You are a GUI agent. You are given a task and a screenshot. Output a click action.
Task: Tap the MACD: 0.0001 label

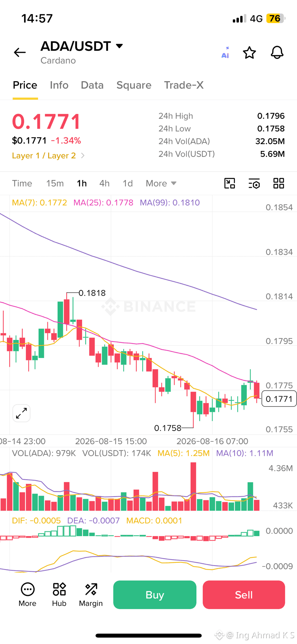154,521
